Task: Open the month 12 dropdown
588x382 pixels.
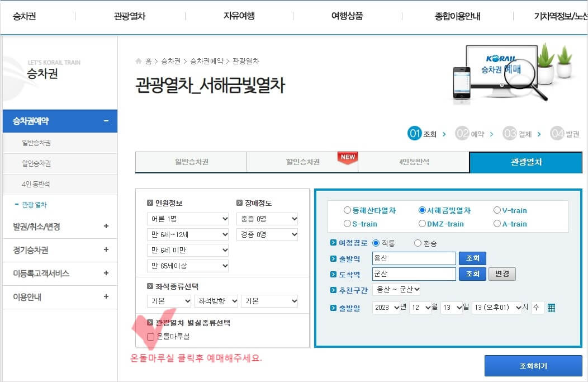Action: click(x=420, y=308)
